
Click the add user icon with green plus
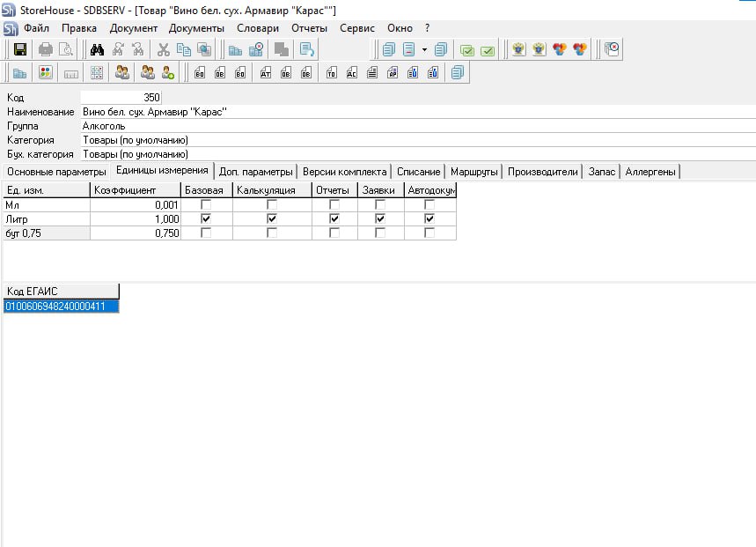point(167,73)
